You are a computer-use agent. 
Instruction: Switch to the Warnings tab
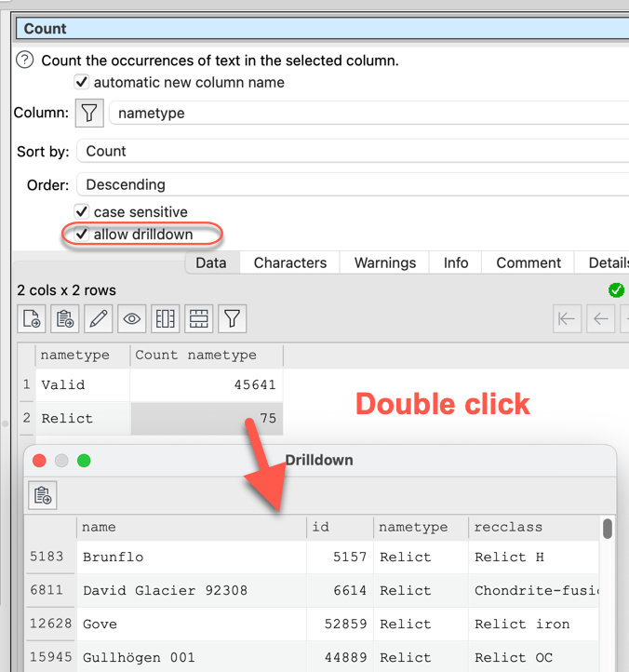[385, 263]
